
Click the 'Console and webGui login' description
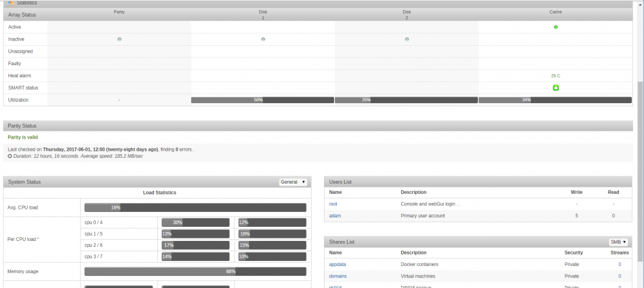tap(430, 204)
